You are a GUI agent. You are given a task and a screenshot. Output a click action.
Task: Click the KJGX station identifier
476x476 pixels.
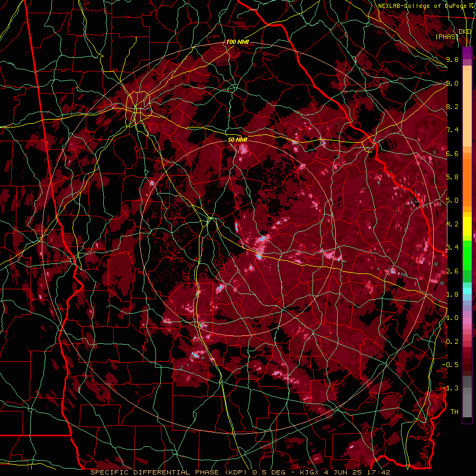click(310, 472)
